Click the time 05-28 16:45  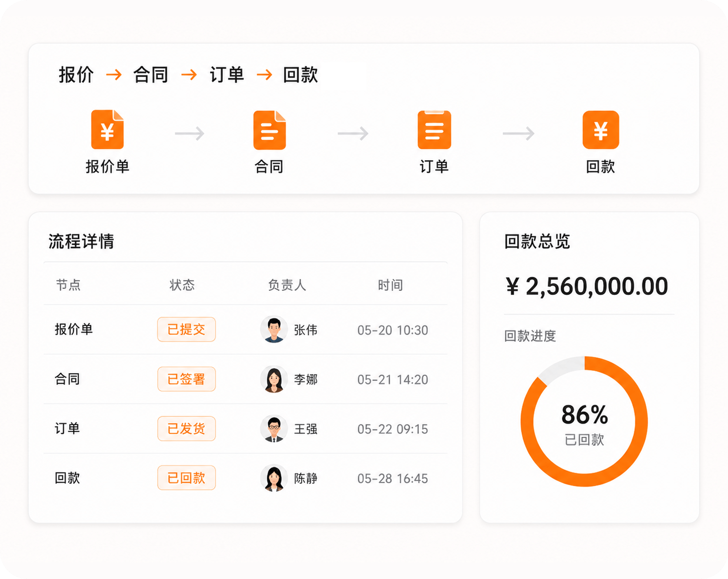pyautogui.click(x=393, y=479)
